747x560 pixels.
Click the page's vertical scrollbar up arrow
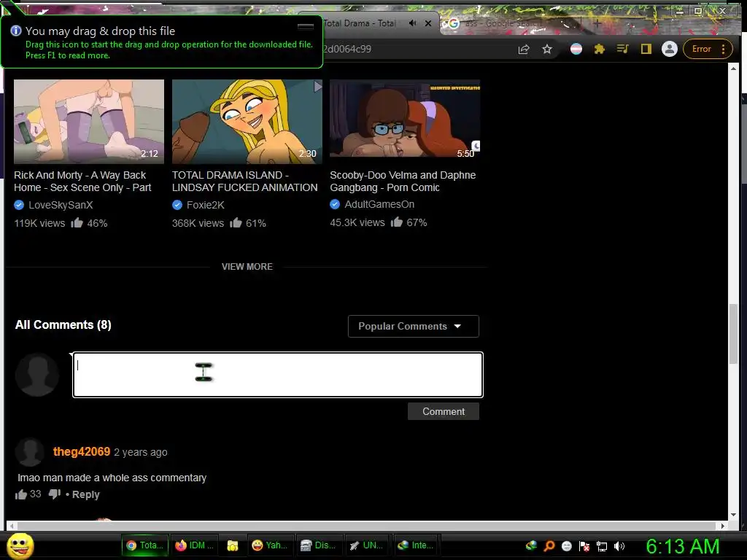pos(733,69)
